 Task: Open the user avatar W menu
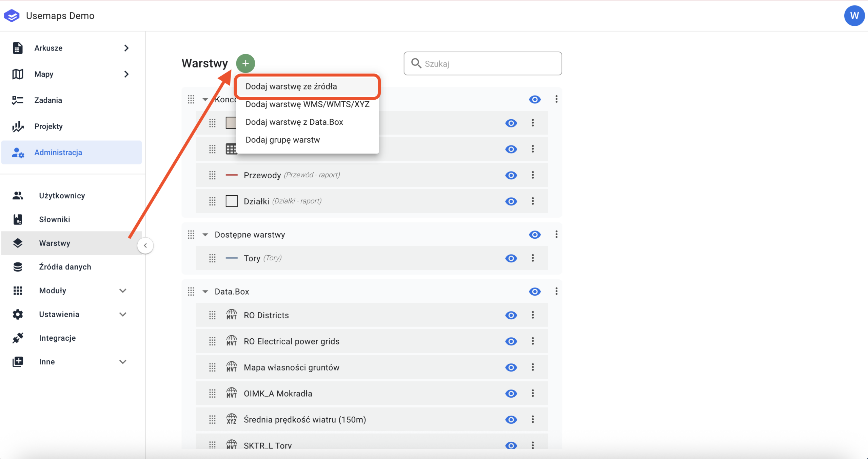pyautogui.click(x=854, y=16)
